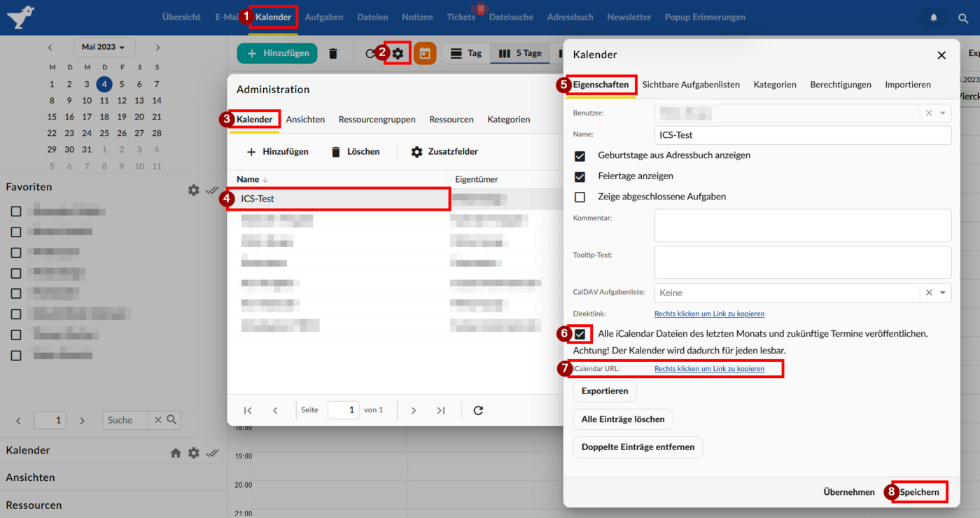
Task: Go to previous month in mini calendar
Action: pyautogui.click(x=50, y=48)
